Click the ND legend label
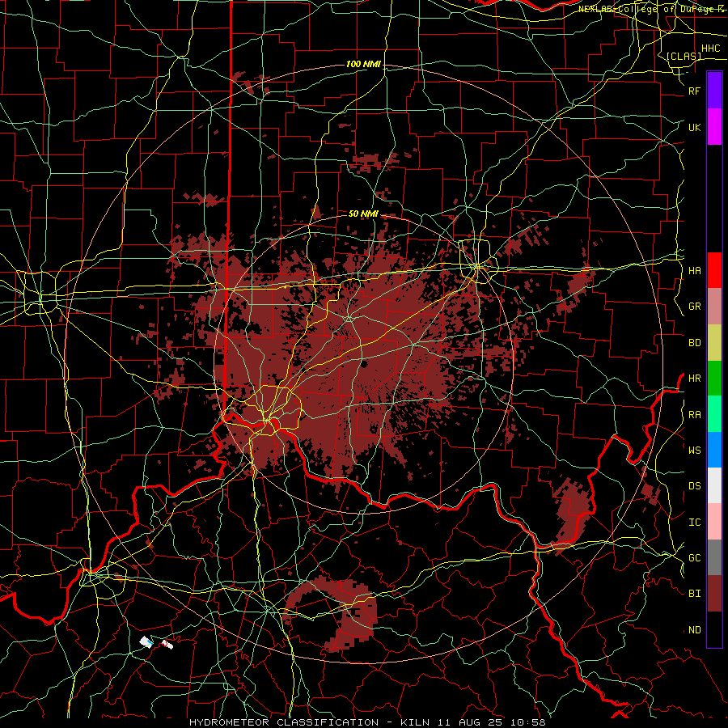 pyautogui.click(x=694, y=629)
